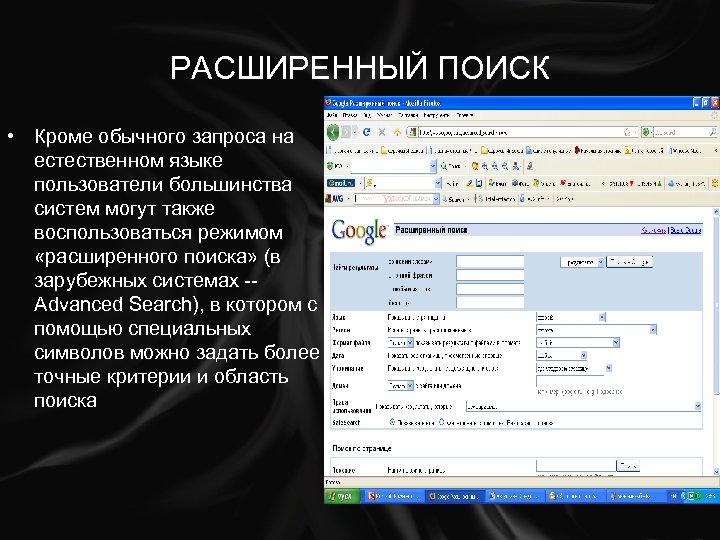
Task: Open the language (Язык) dropdown
Action: point(571,317)
